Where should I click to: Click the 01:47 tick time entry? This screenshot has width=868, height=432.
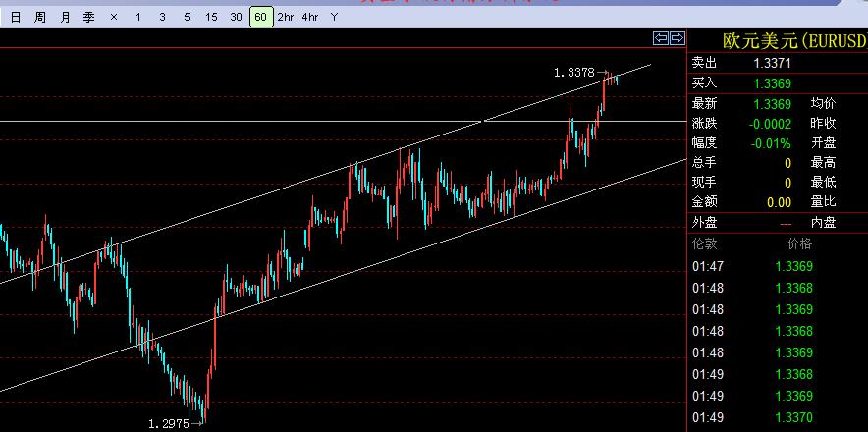(708, 266)
